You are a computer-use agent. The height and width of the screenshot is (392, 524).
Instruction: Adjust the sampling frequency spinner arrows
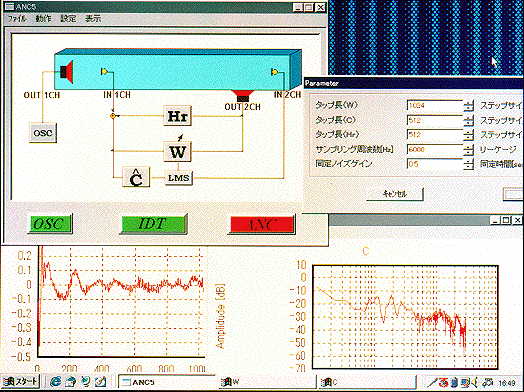click(x=469, y=149)
